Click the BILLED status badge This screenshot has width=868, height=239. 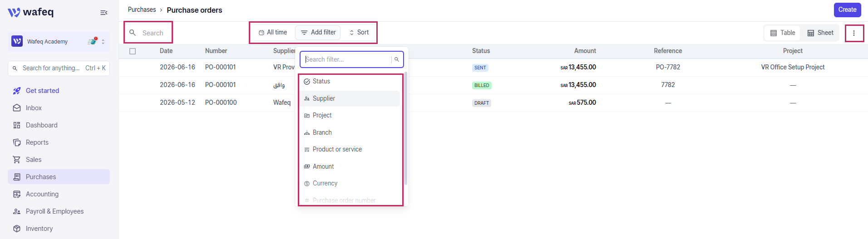pyautogui.click(x=482, y=85)
